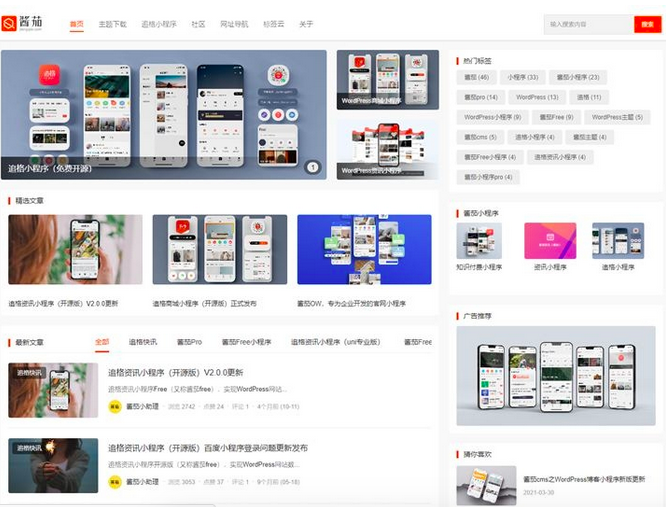Select the 追格 (11) tag

tap(589, 97)
